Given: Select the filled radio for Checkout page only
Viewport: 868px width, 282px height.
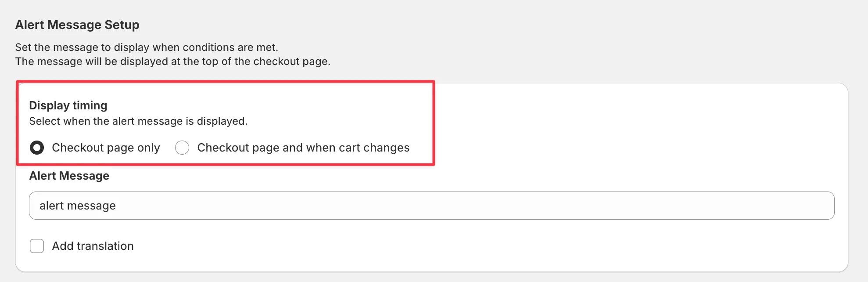Looking at the screenshot, I should pyautogui.click(x=37, y=148).
